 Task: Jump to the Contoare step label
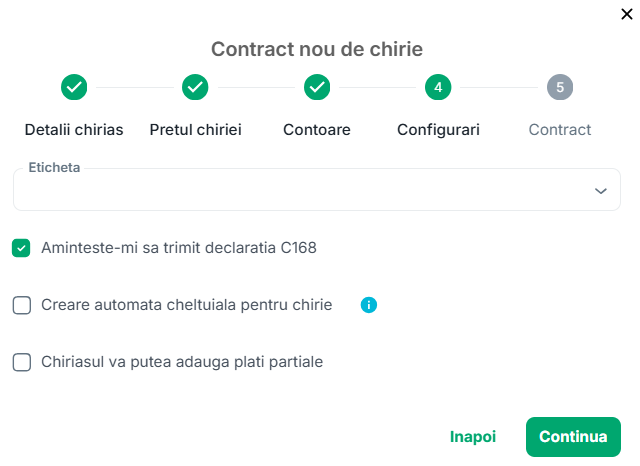coord(317,130)
